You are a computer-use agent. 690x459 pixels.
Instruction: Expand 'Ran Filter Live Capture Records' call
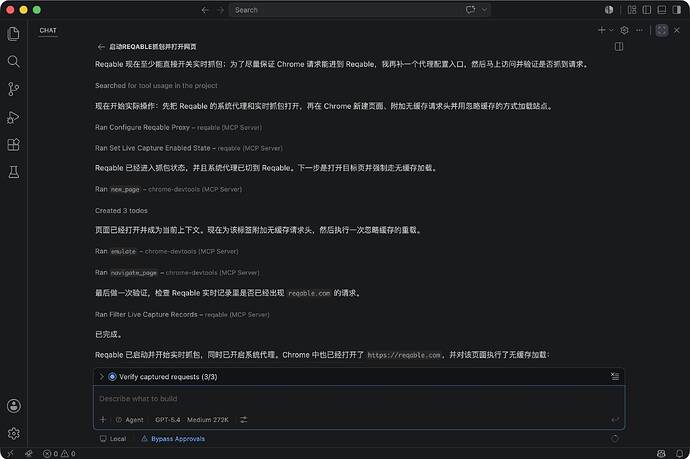(x=182, y=314)
